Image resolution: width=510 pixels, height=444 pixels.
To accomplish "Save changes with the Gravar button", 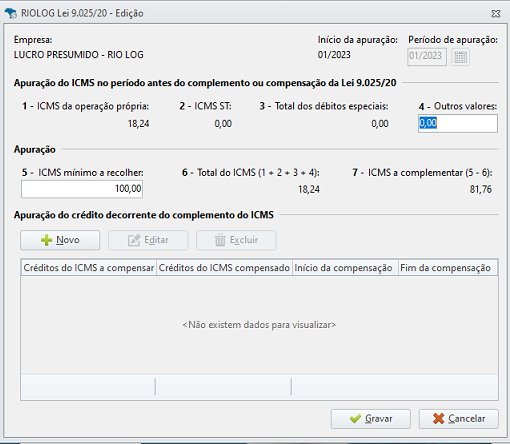I will click(x=371, y=419).
